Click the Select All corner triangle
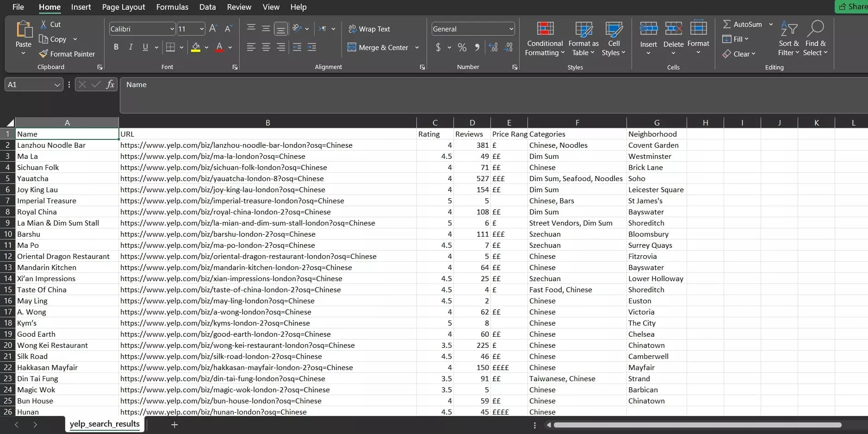 coord(10,123)
